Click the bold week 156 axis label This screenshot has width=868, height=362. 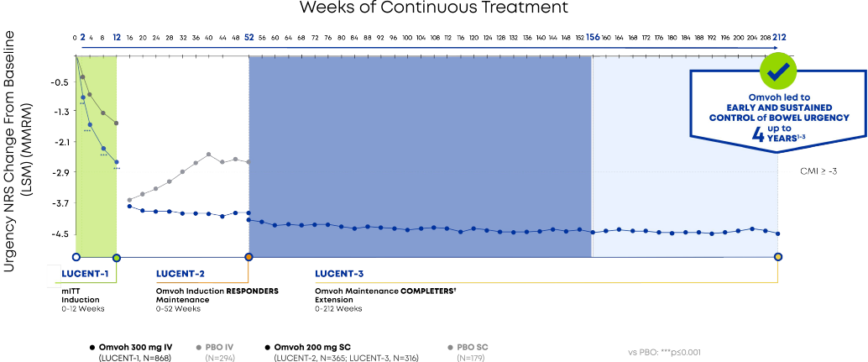point(593,38)
